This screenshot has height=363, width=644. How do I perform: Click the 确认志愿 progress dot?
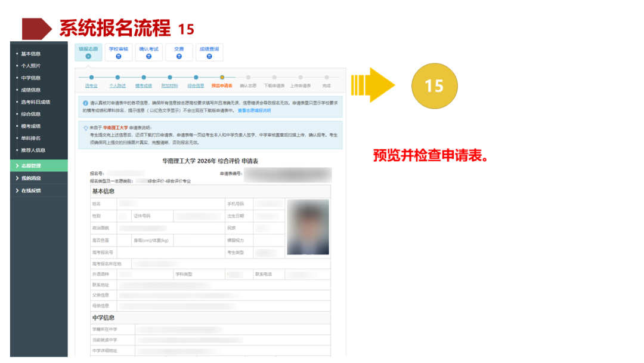pos(249,76)
